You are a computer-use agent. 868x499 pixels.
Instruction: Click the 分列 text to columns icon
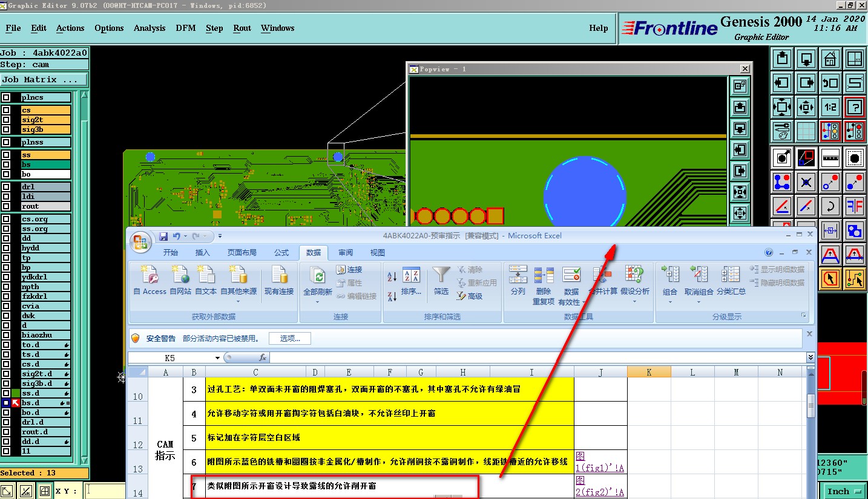(518, 281)
